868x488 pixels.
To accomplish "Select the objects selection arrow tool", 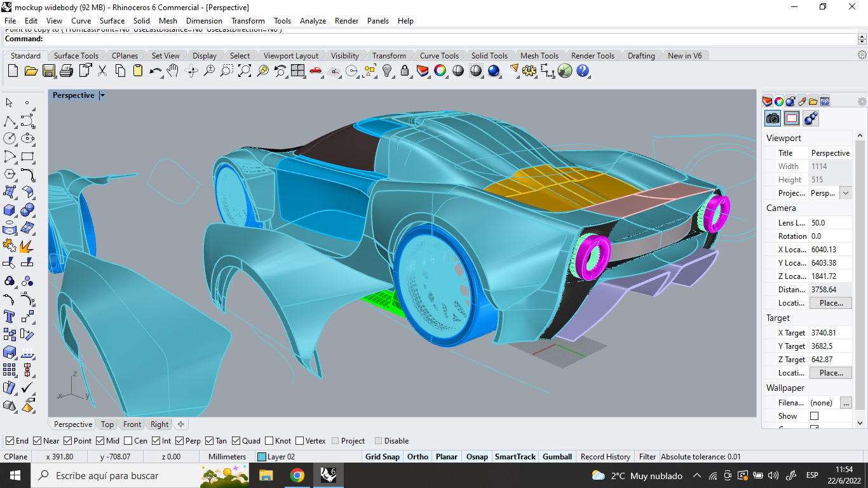I will click(x=9, y=102).
